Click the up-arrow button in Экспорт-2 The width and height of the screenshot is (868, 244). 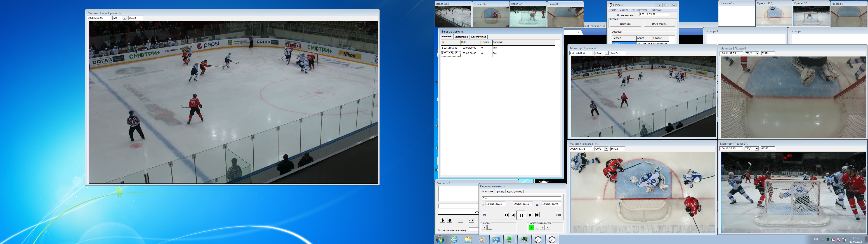point(450,220)
